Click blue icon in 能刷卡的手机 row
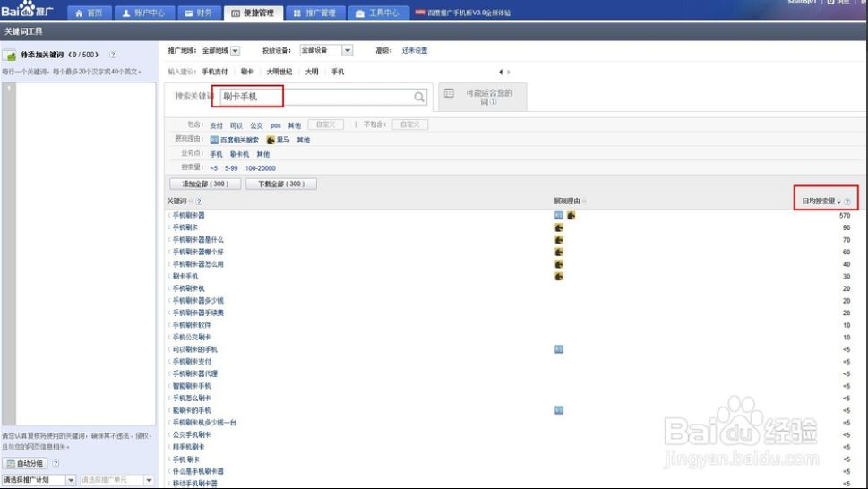Viewport: 868px width, 489px height. coord(559,410)
